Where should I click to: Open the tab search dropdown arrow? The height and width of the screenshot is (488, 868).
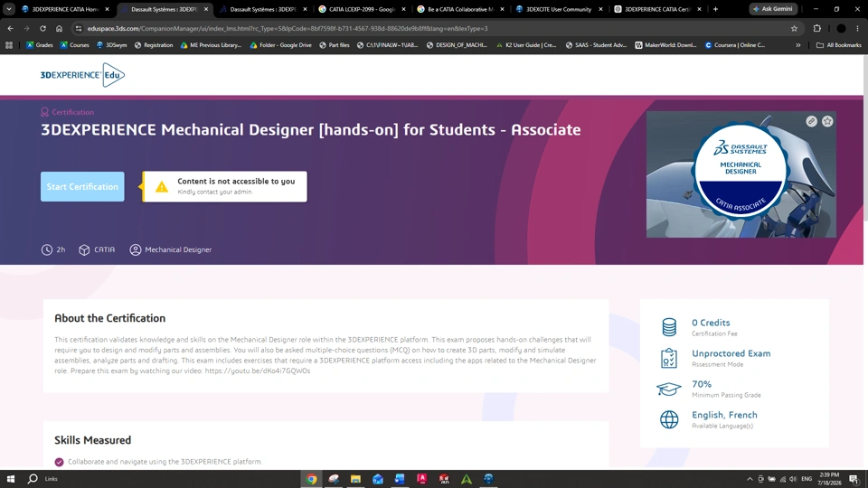(x=9, y=9)
